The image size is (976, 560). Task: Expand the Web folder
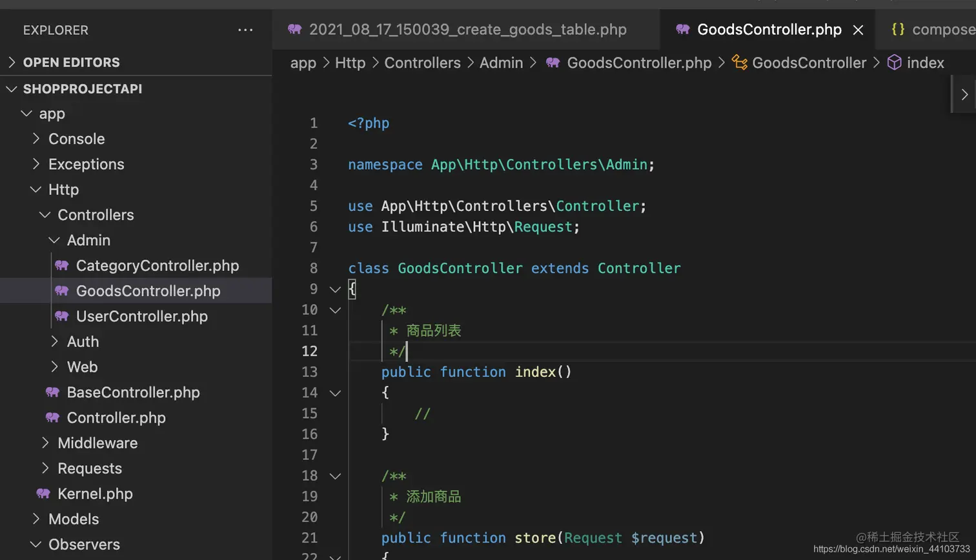[x=55, y=366]
